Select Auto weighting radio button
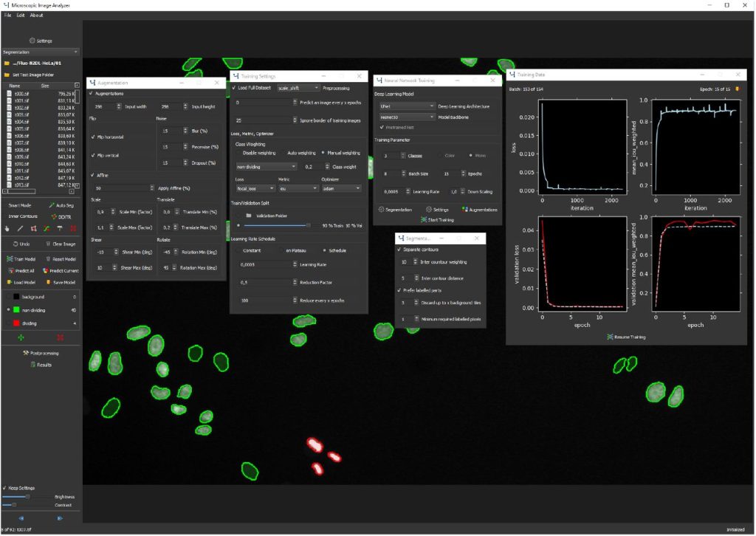 tap(283, 153)
